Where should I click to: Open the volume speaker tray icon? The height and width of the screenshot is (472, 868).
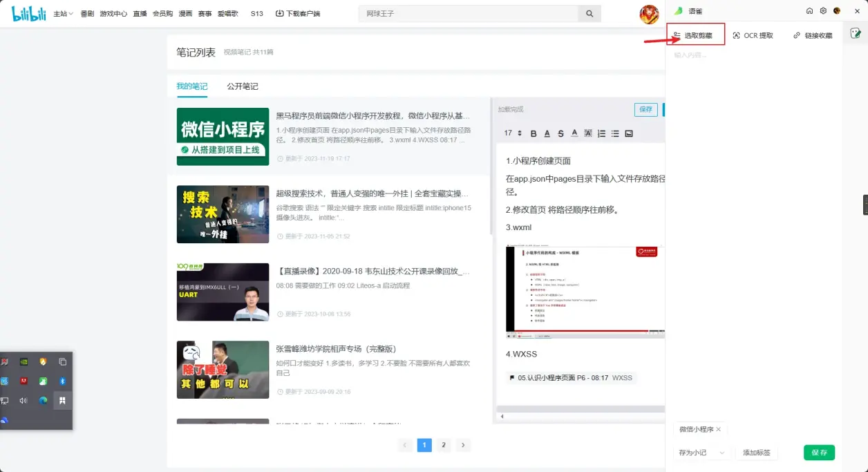[x=24, y=400]
